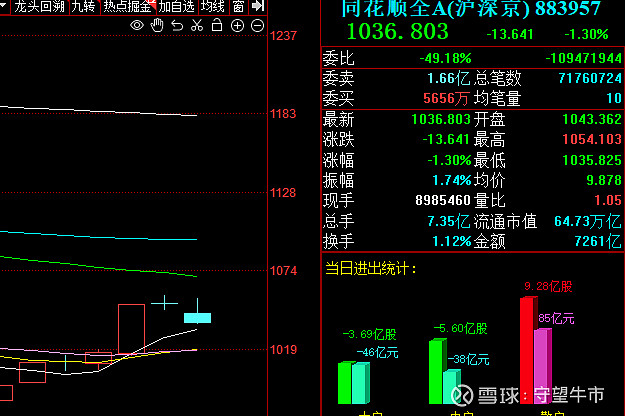The width and height of the screenshot is (625, 416).
Task: Click the 总笔数 value 71760724
Action: tap(590, 78)
